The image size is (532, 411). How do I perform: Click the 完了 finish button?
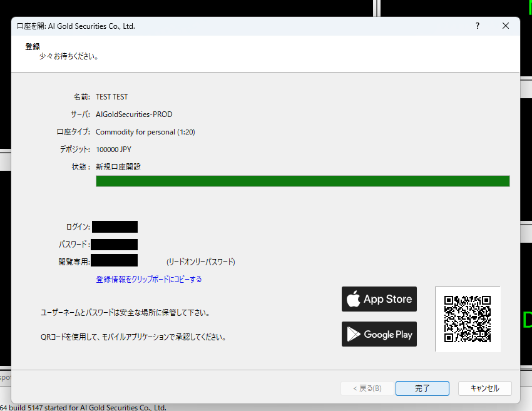tap(422, 388)
